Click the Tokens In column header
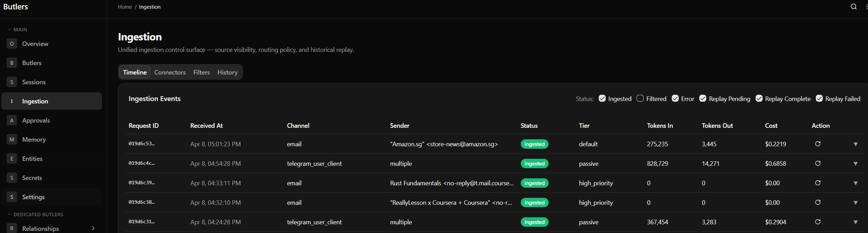Screen dimensions: 868x233 pyautogui.click(x=660, y=125)
